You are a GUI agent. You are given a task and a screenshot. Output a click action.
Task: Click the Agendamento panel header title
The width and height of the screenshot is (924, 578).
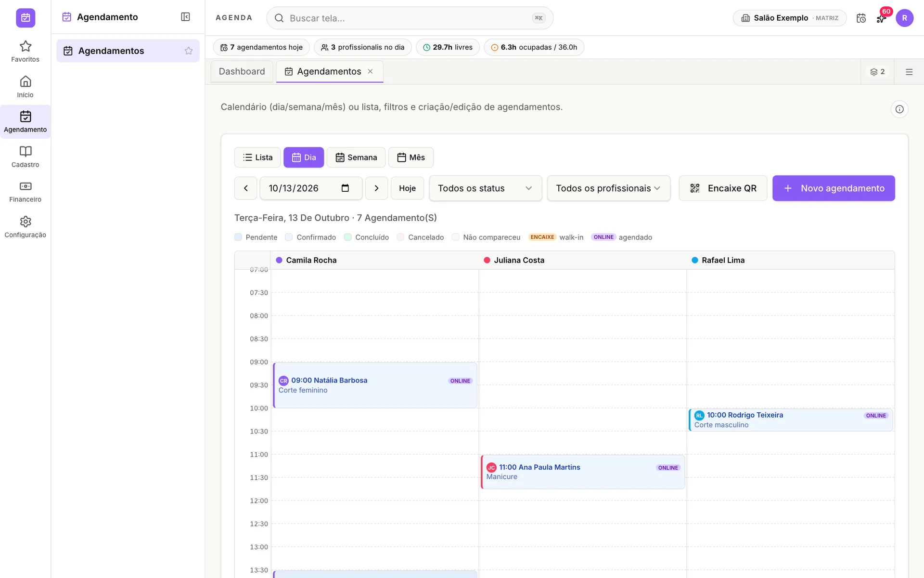point(107,17)
